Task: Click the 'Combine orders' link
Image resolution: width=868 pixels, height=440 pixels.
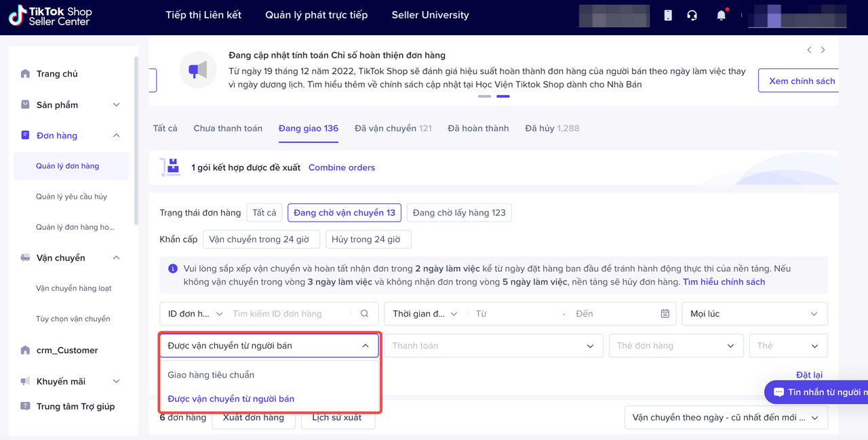Action: click(342, 167)
